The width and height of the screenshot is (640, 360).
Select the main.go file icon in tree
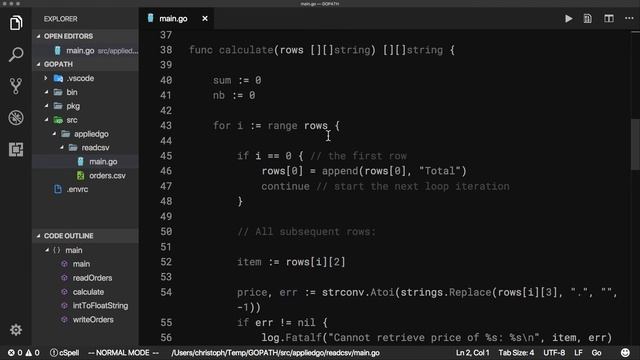[x=80, y=162]
